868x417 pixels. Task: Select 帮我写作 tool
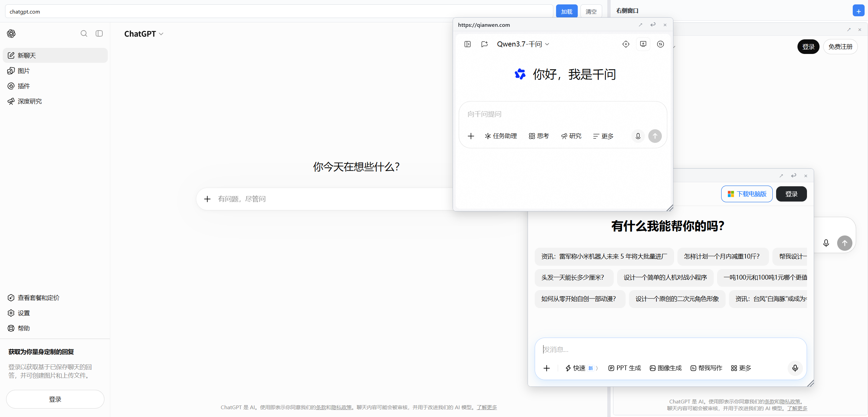[706, 368]
